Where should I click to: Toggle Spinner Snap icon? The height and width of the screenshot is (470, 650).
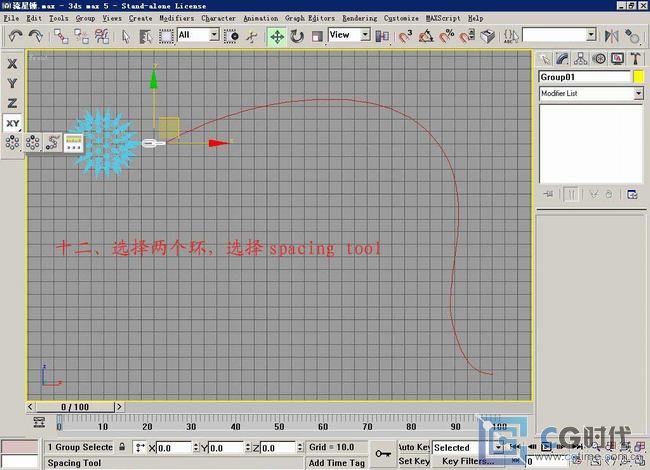pyautogui.click(x=467, y=36)
